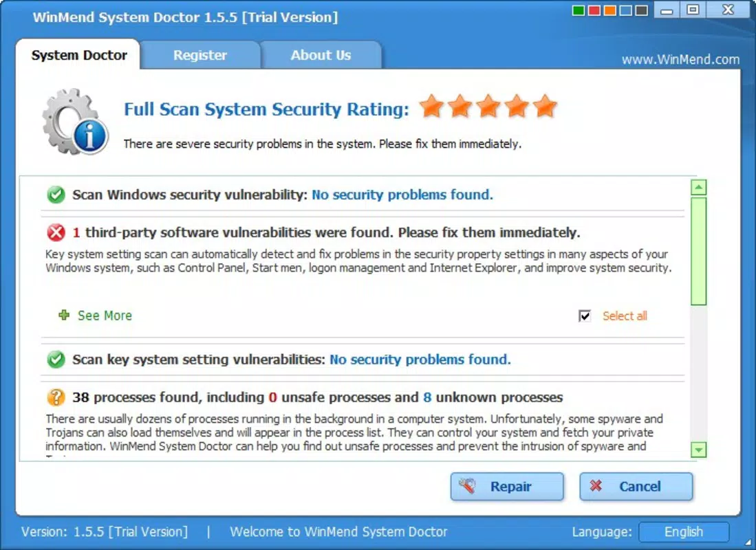756x550 pixels.
Task: Click green check beside key system setting scan
Action: (56, 360)
